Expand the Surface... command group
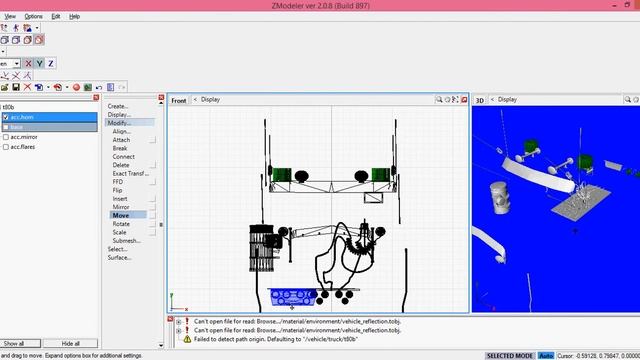 tap(120, 258)
